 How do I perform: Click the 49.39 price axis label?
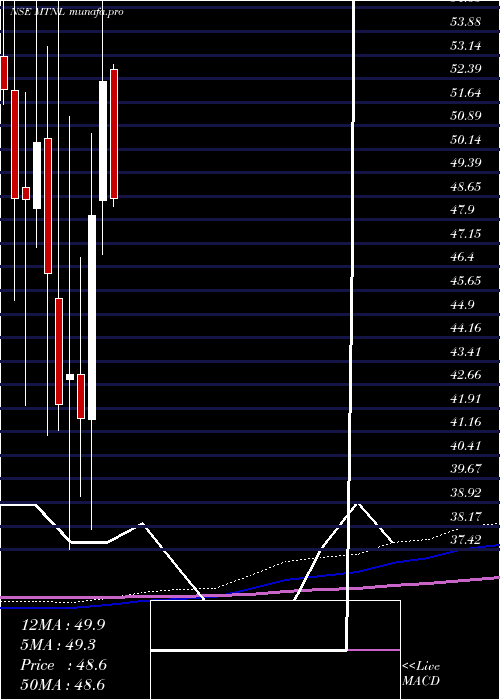point(466,162)
